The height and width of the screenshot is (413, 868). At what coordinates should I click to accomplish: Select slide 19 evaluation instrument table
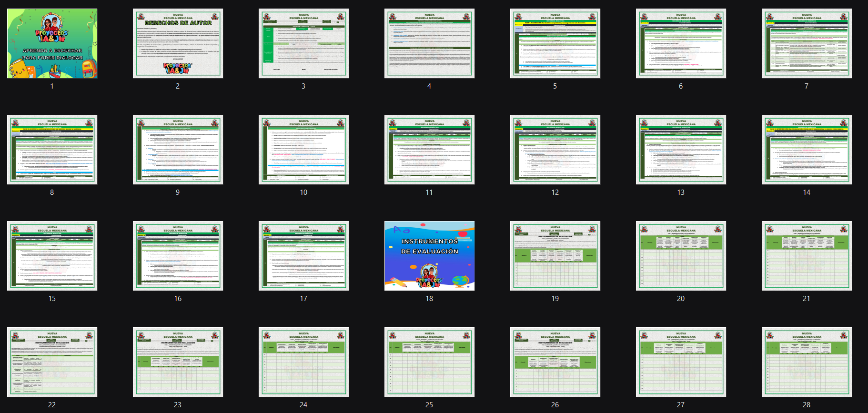[555, 256]
